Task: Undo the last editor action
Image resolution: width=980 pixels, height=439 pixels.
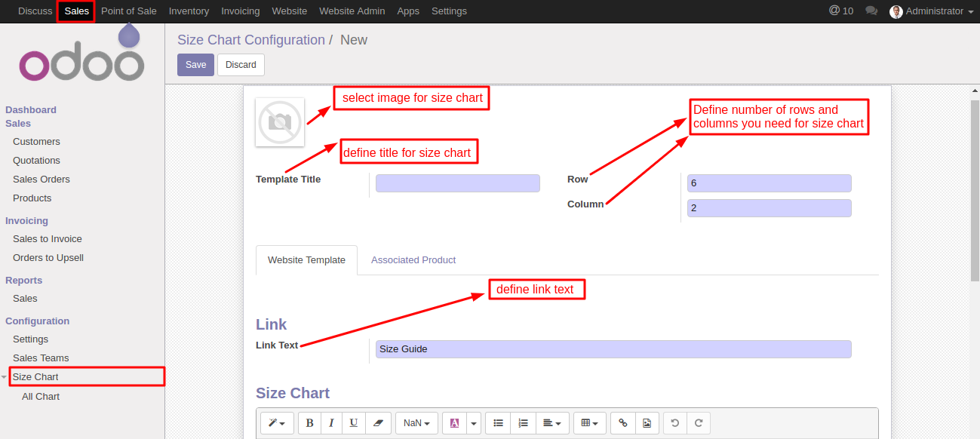Action: coord(674,422)
